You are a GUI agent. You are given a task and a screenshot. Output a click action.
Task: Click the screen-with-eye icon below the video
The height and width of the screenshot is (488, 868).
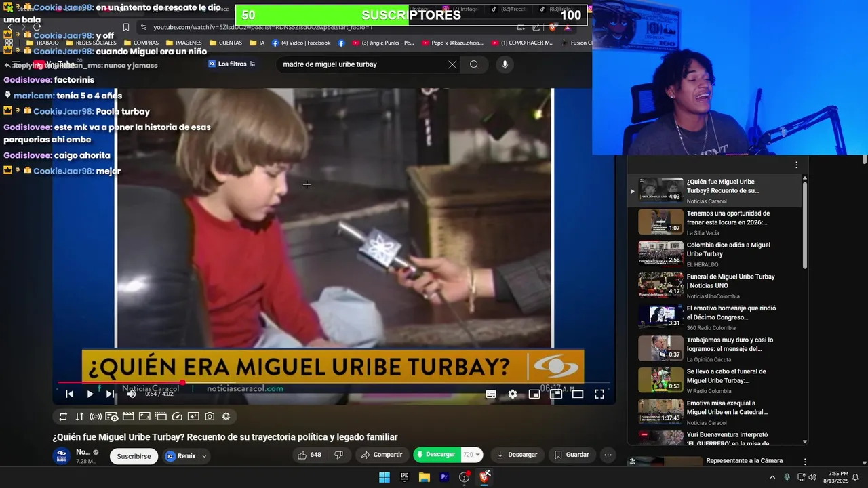click(x=112, y=416)
